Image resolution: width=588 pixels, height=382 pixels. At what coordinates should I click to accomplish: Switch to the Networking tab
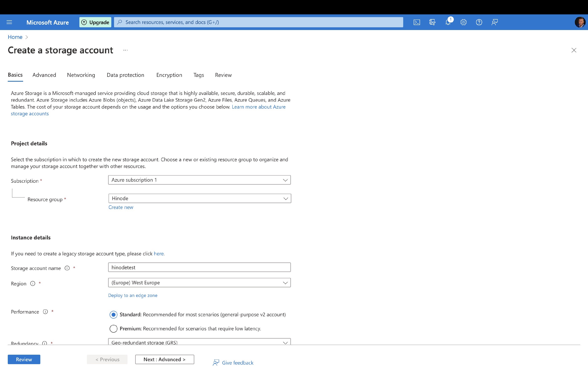click(81, 75)
